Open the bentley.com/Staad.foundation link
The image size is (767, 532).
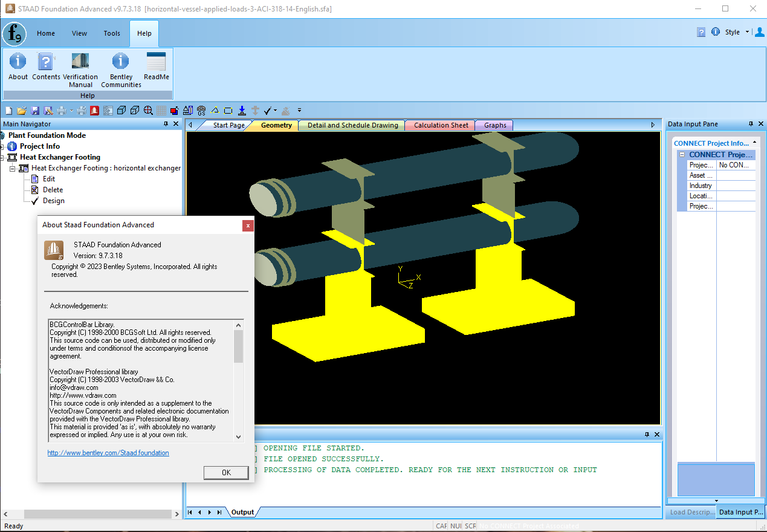[x=108, y=453]
